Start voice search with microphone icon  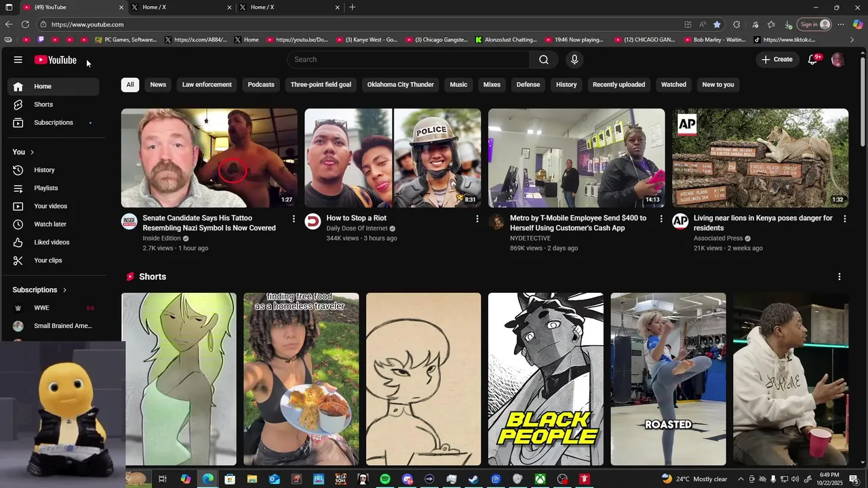pos(574,60)
